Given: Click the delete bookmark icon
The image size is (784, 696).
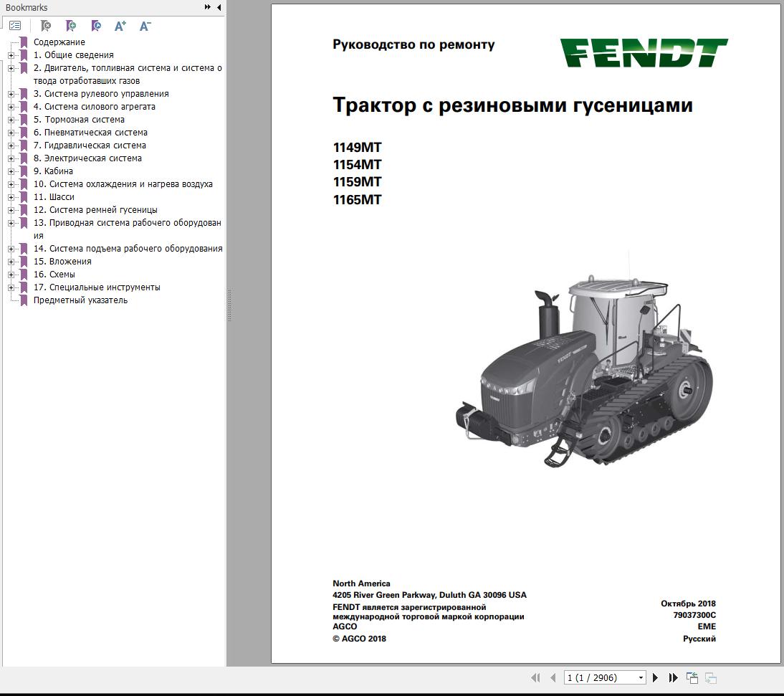Looking at the screenshot, I should point(45,26).
